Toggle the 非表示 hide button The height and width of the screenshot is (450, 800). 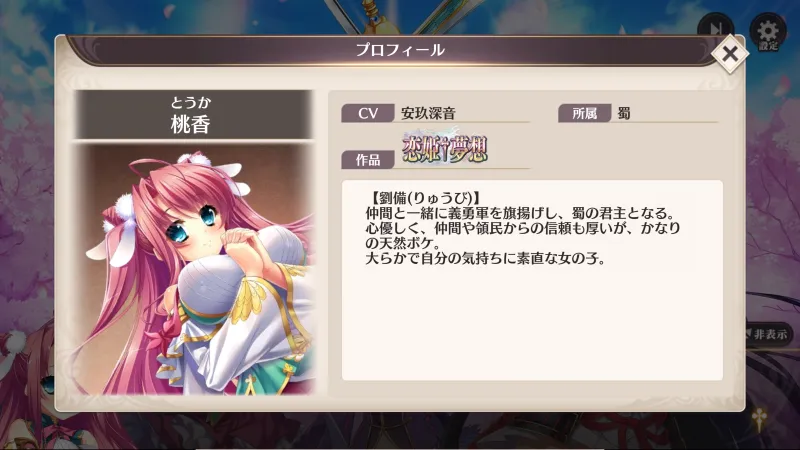[x=767, y=334]
